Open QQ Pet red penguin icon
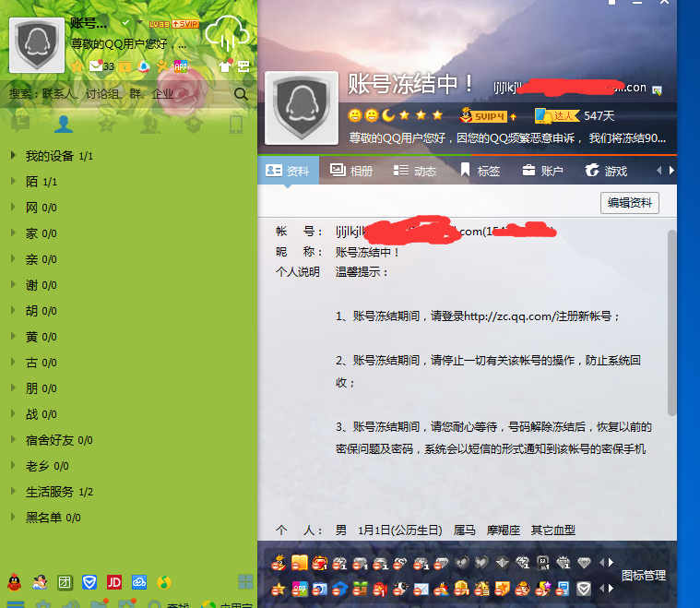Image resolution: width=700 pixels, height=608 pixels. point(15,582)
